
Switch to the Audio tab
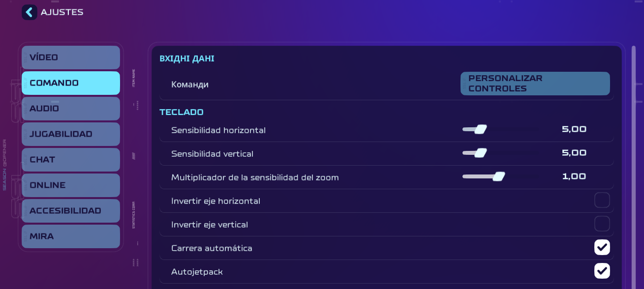71,109
